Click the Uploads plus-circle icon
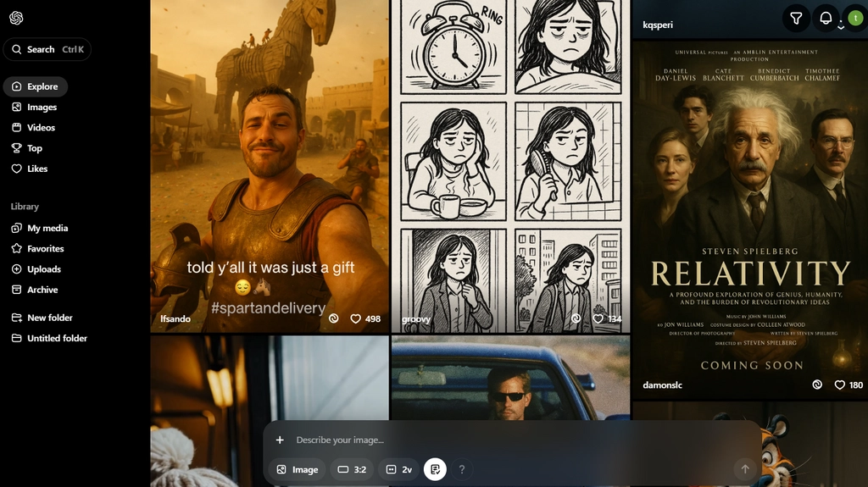Image resolution: width=868 pixels, height=487 pixels. tap(17, 269)
